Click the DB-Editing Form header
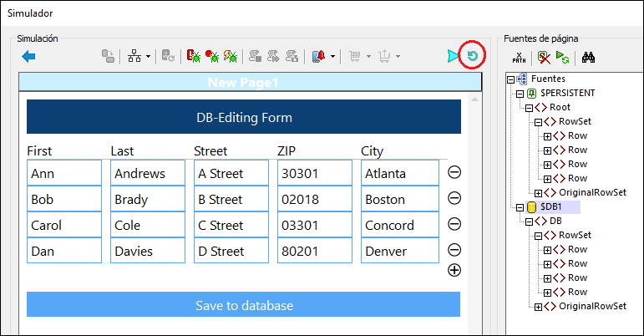This screenshot has width=644, height=336. (243, 117)
